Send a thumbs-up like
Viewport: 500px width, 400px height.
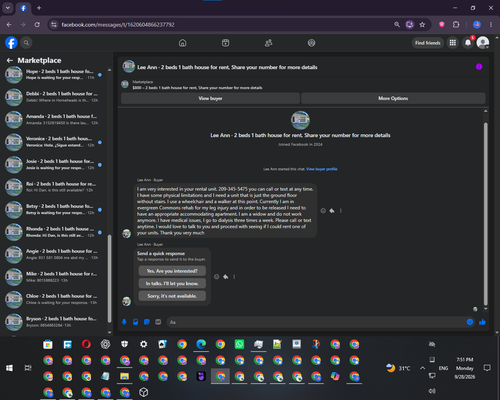click(x=482, y=322)
